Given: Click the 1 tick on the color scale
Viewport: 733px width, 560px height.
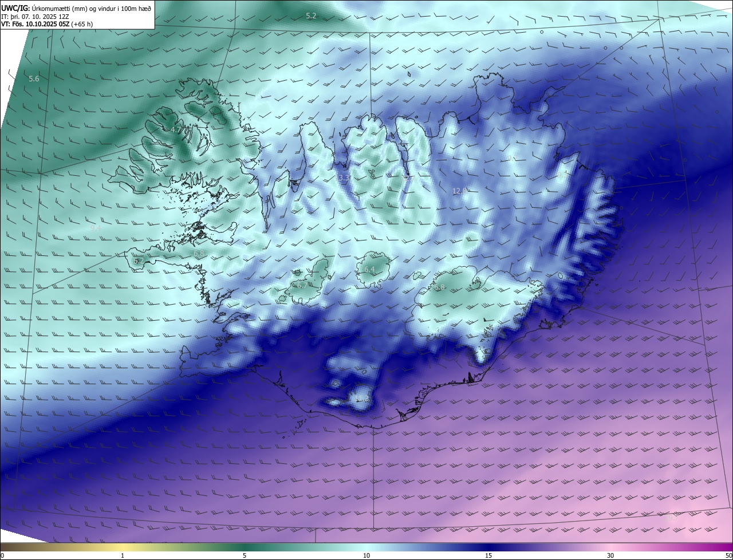Looking at the screenshot, I should [123, 555].
